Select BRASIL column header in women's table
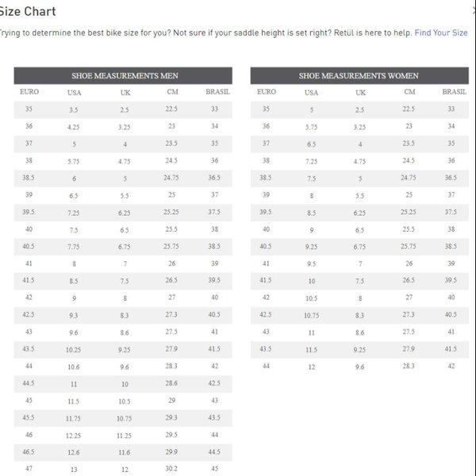Viewport: 476px width, 476px height. pos(454,92)
